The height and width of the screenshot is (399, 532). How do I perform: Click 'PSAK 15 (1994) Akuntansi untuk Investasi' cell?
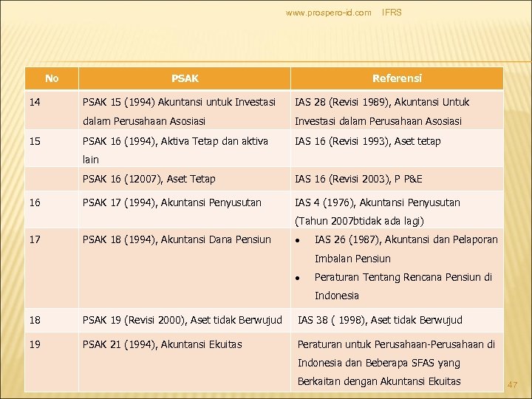[185, 110]
